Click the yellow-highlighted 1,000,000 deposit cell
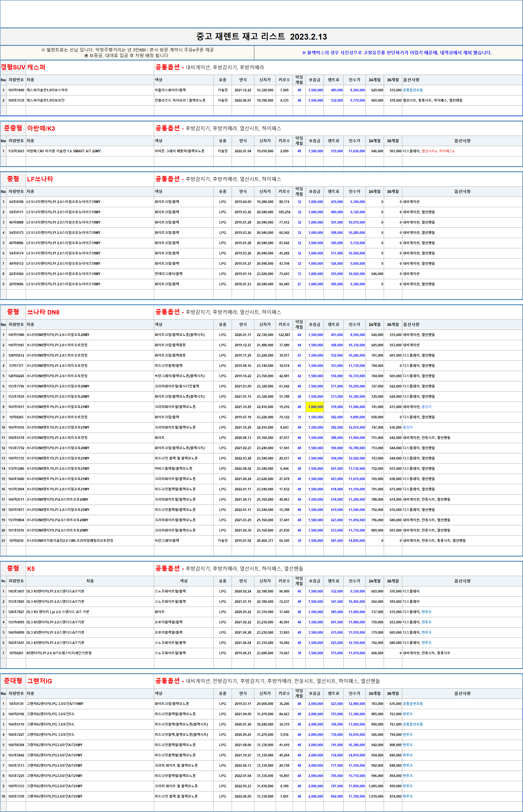The image size is (523, 812). click(x=315, y=407)
